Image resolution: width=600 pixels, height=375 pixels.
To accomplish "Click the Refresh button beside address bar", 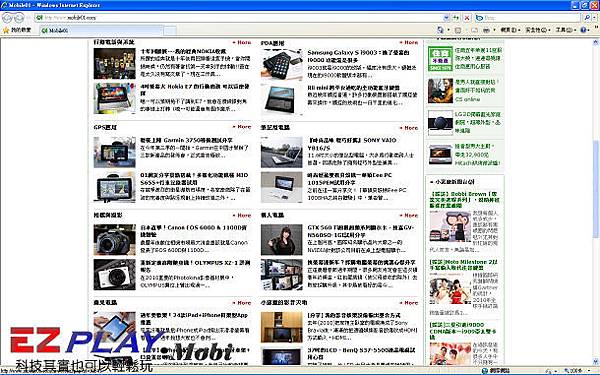I will coord(456,18).
